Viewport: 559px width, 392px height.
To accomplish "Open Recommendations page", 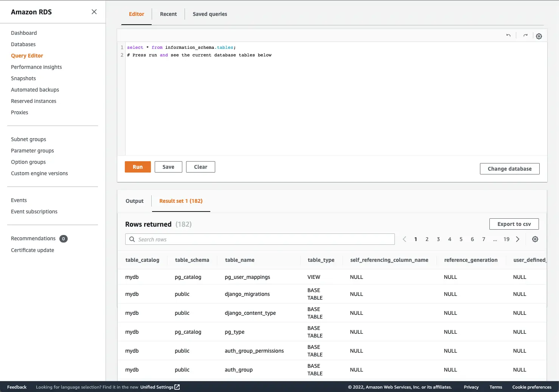I will 33,238.
